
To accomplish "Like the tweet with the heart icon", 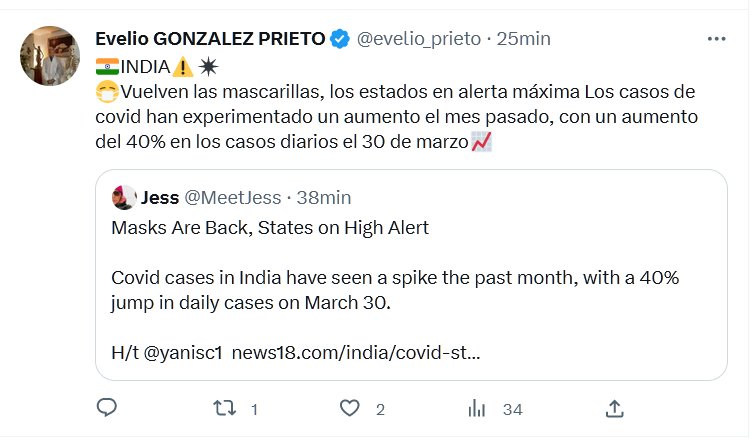I will tap(349, 408).
